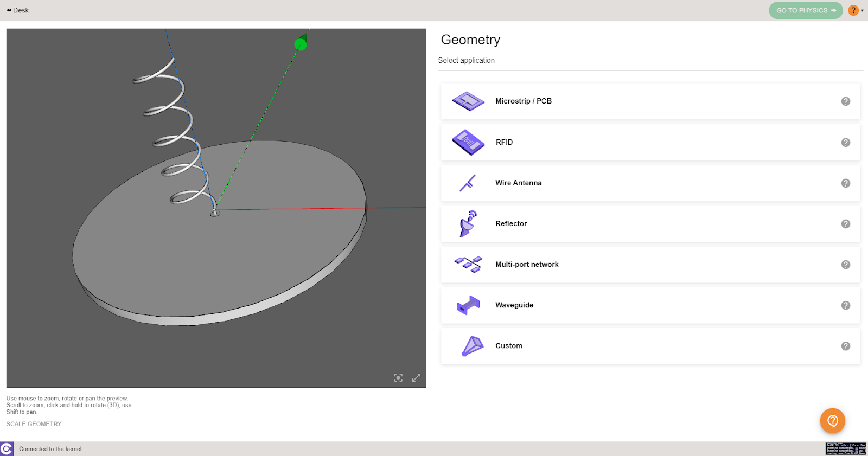
Task: Choose the Microstrip / PCB application label
Action: [524, 101]
